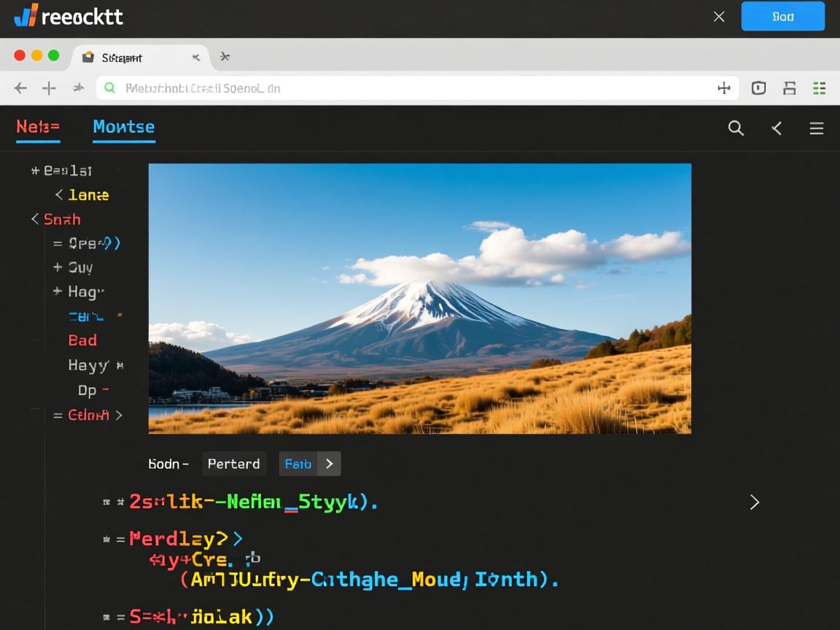Click the browser back arrow
The image size is (840, 630).
pyautogui.click(x=20, y=88)
